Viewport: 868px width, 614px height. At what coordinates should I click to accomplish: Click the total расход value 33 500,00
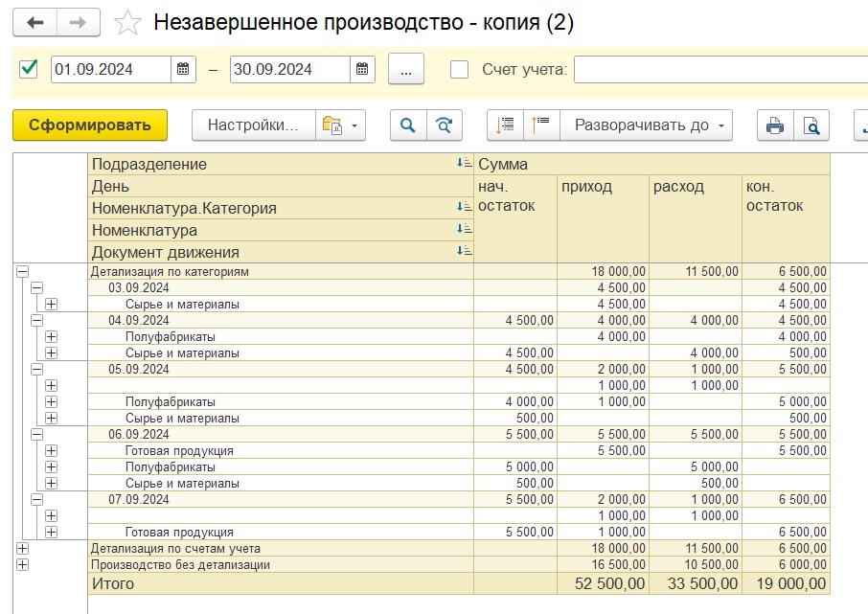(702, 583)
